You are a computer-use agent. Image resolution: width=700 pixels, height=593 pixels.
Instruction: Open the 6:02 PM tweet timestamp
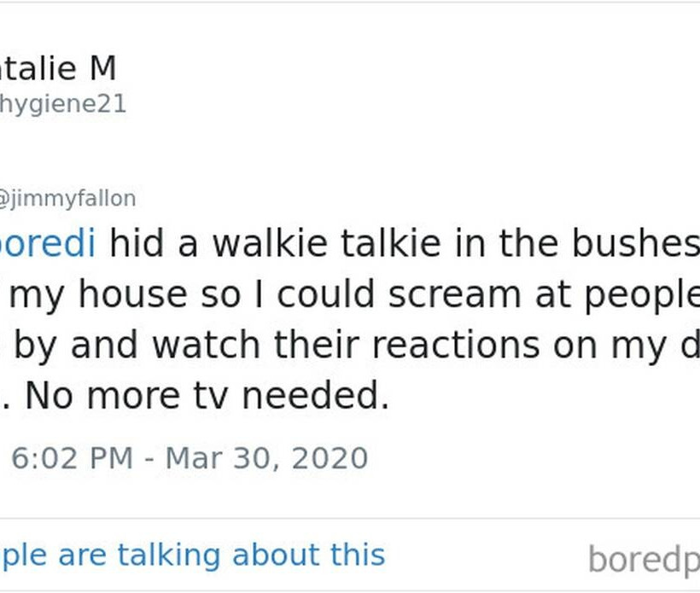tap(72, 458)
